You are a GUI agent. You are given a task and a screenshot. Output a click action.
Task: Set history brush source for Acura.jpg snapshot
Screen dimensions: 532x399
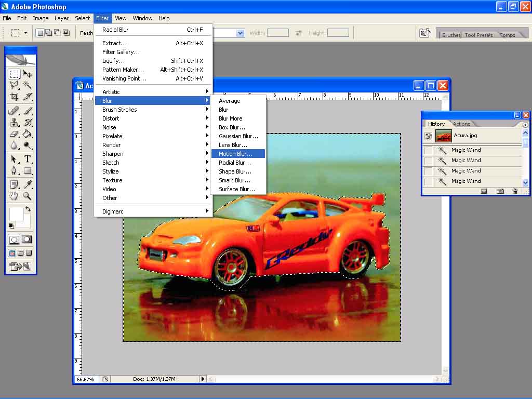[429, 136]
